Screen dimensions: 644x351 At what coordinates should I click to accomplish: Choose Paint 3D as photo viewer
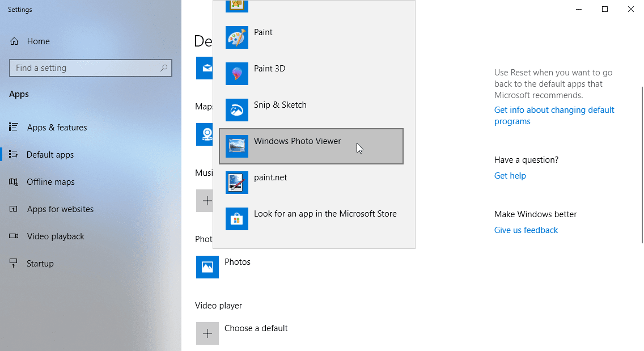click(x=311, y=74)
